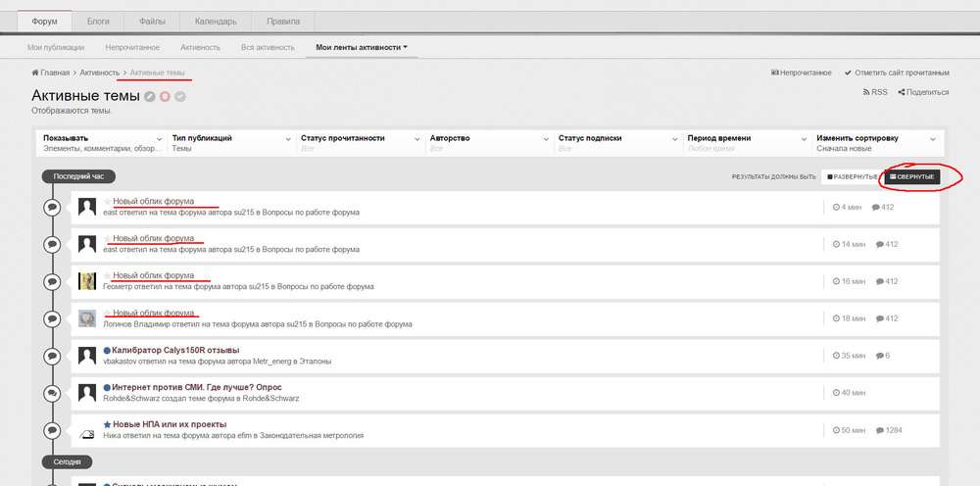The width and height of the screenshot is (980, 486).
Task: Click the home icon in the breadcrumb
Action: (x=35, y=73)
